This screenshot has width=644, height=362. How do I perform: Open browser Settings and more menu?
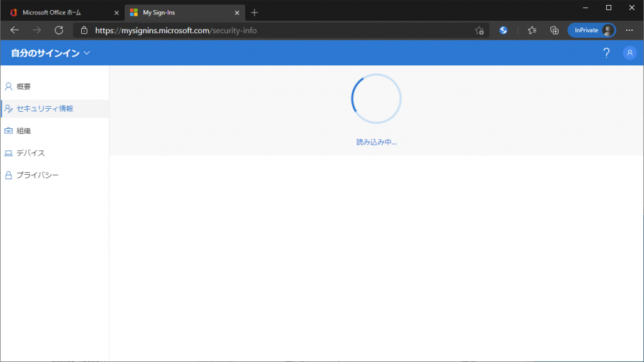(629, 30)
